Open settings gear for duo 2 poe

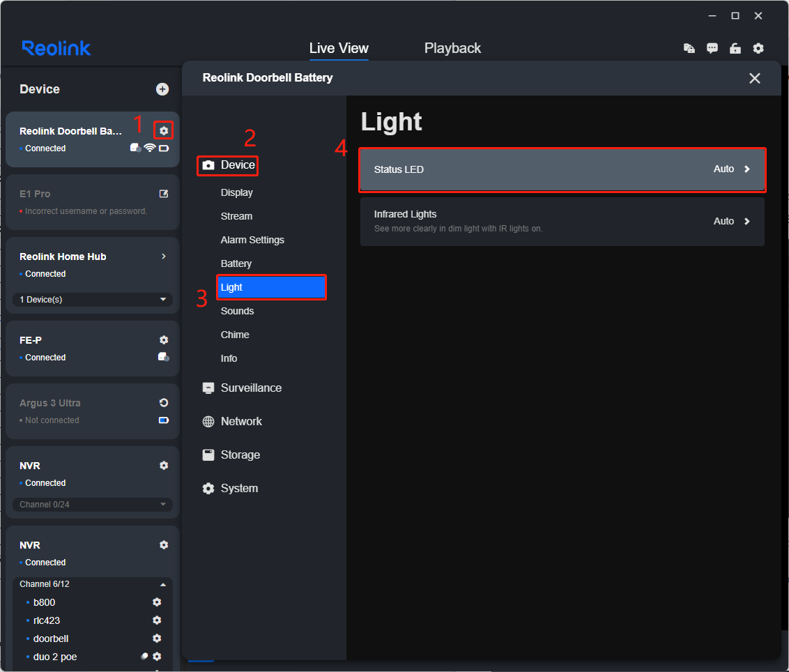[x=157, y=657]
